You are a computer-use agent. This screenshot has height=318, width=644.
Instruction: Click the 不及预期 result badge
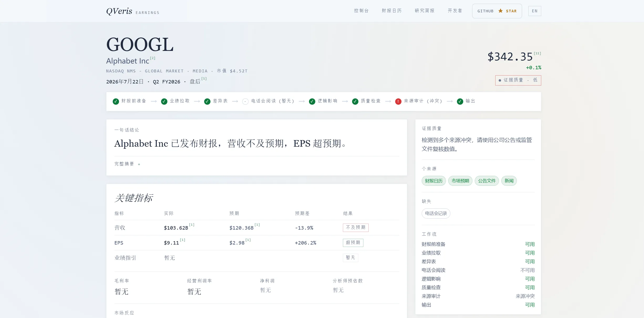pyautogui.click(x=356, y=227)
